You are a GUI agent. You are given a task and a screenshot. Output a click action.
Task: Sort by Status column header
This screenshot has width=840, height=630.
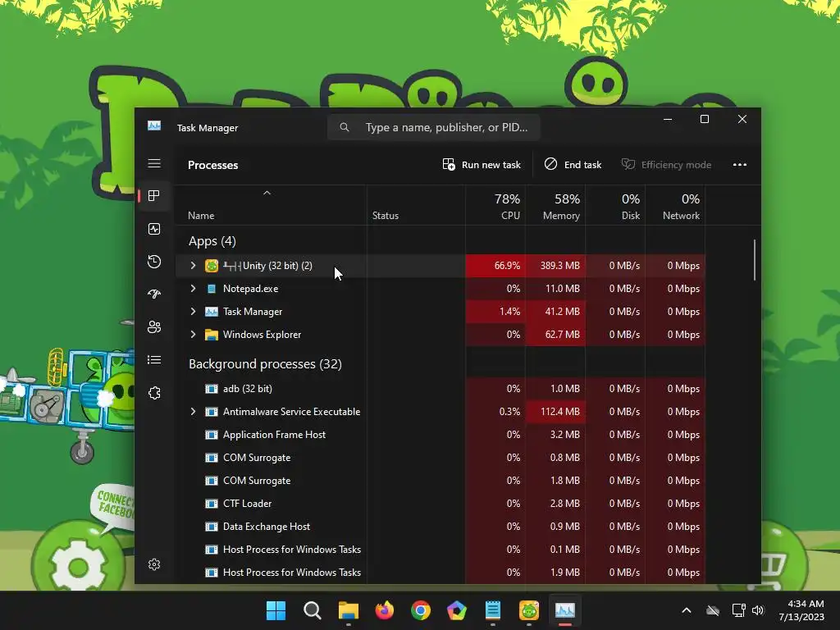pos(386,216)
